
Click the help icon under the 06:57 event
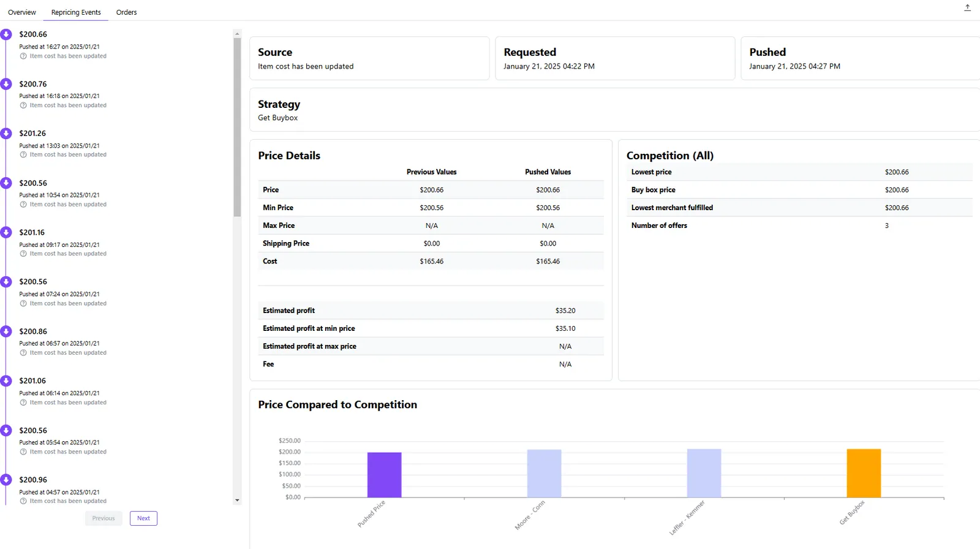(23, 353)
